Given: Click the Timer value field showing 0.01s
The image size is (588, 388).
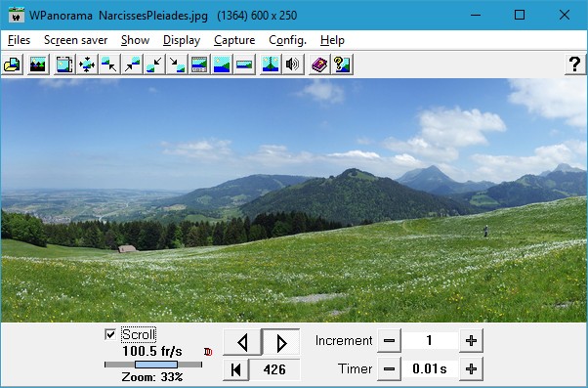Looking at the screenshot, I should coord(430,368).
